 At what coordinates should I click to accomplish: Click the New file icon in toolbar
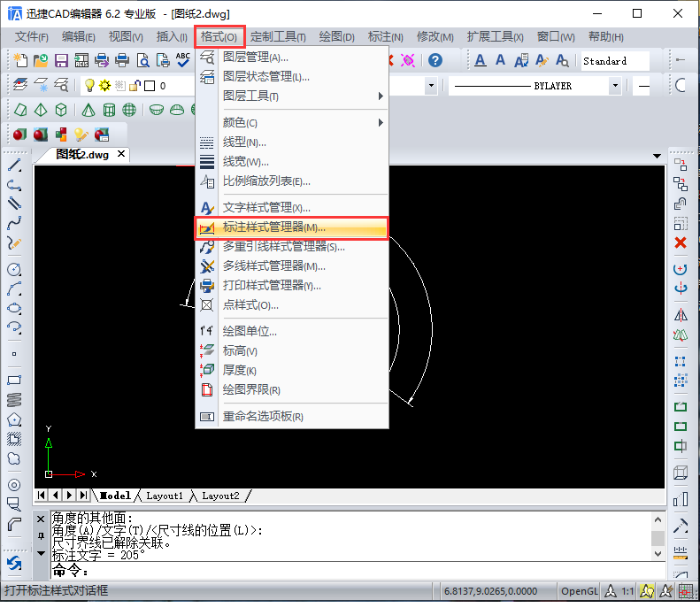pos(20,60)
